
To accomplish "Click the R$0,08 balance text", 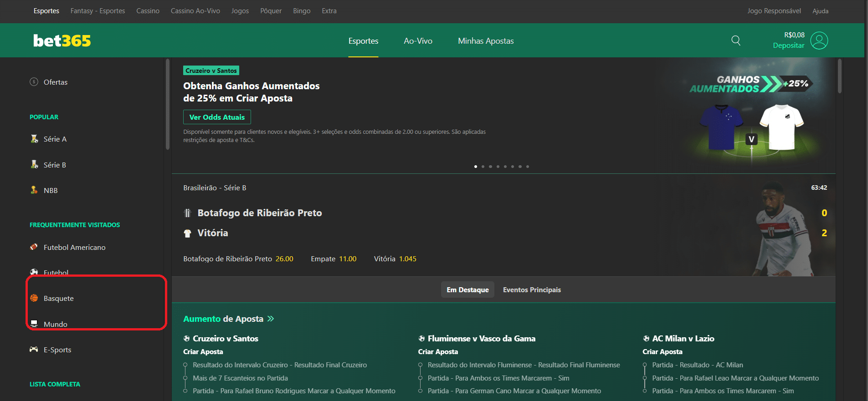I will point(794,35).
